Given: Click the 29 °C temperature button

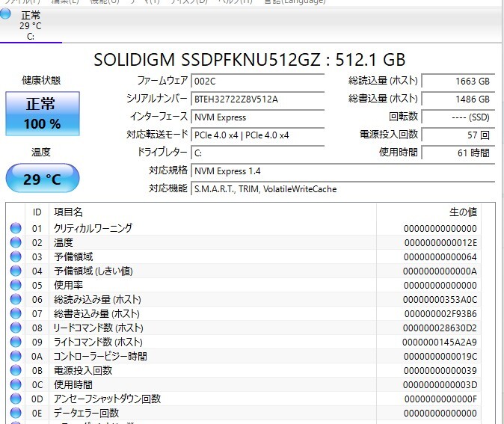Looking at the screenshot, I should click(42, 179).
